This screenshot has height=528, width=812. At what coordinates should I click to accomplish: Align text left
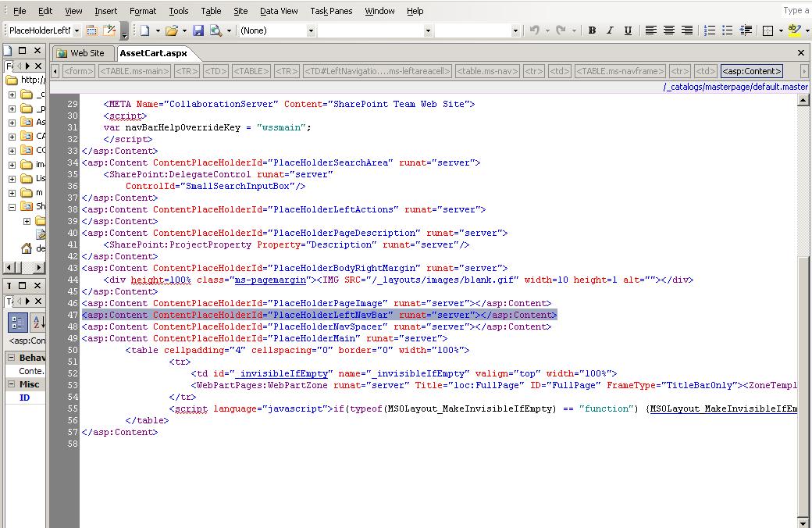point(651,30)
